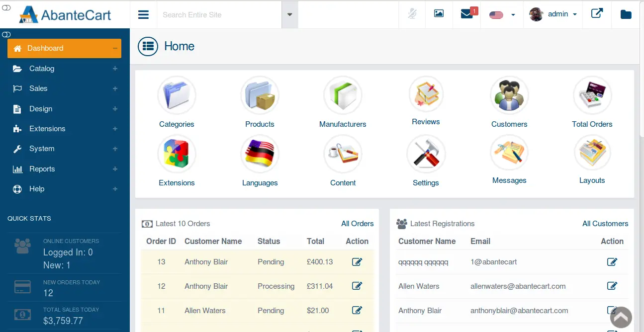Expand the Extensions sidebar menu
This screenshot has height=332, width=644.
pyautogui.click(x=65, y=129)
